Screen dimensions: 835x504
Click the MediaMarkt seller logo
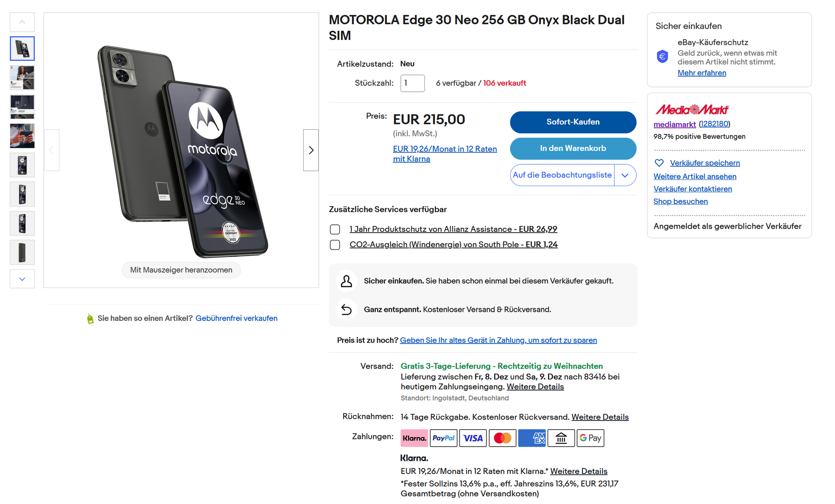(691, 110)
